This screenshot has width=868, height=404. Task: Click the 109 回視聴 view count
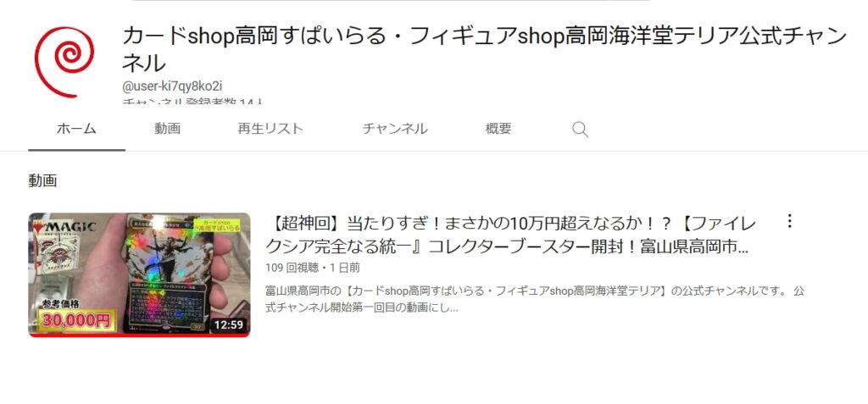(292, 268)
